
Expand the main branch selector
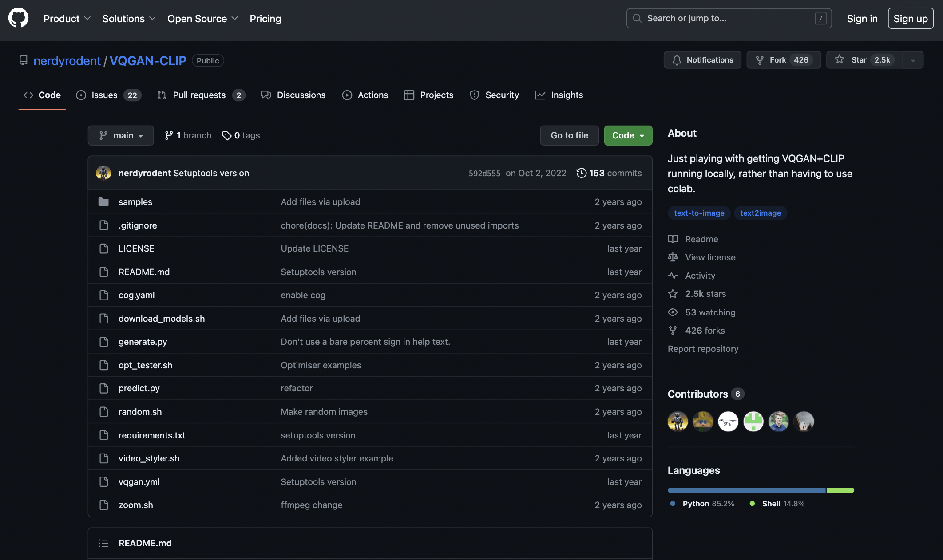coord(121,135)
